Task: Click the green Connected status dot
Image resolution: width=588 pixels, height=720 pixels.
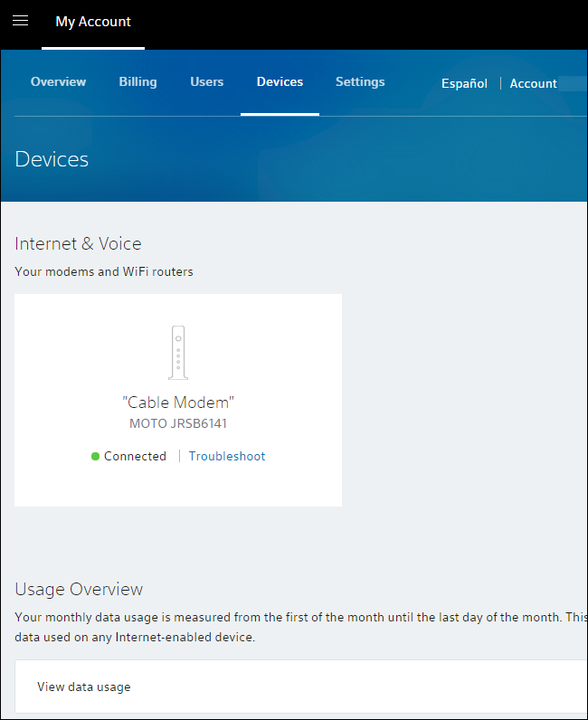Action: 95,457
